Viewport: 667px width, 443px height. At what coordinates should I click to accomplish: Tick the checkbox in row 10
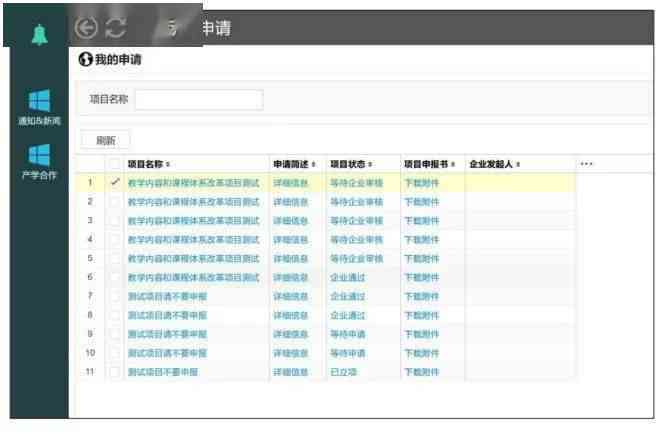[114, 353]
